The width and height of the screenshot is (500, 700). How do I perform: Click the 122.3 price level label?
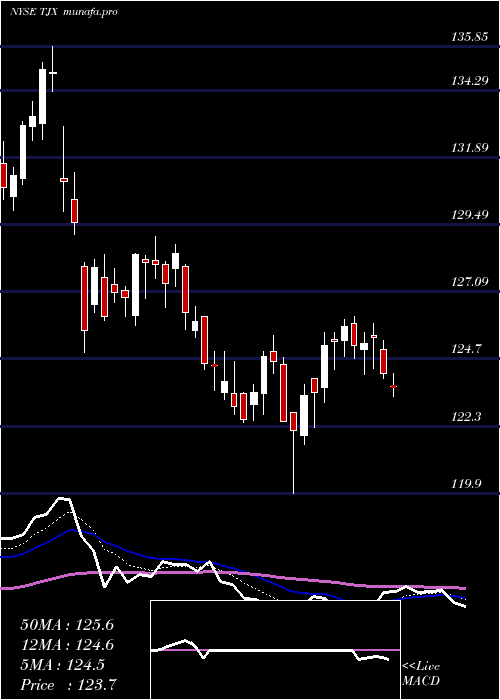click(467, 417)
